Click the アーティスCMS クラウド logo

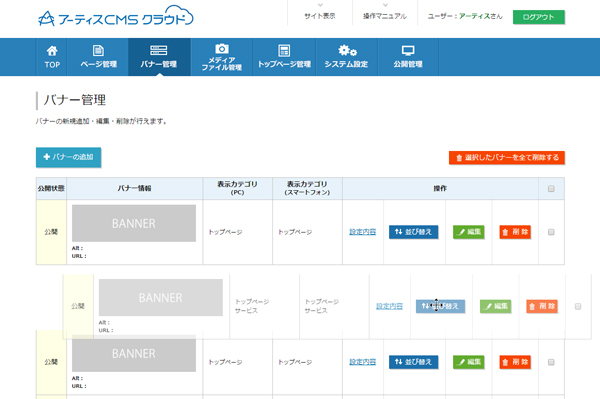click(116, 16)
